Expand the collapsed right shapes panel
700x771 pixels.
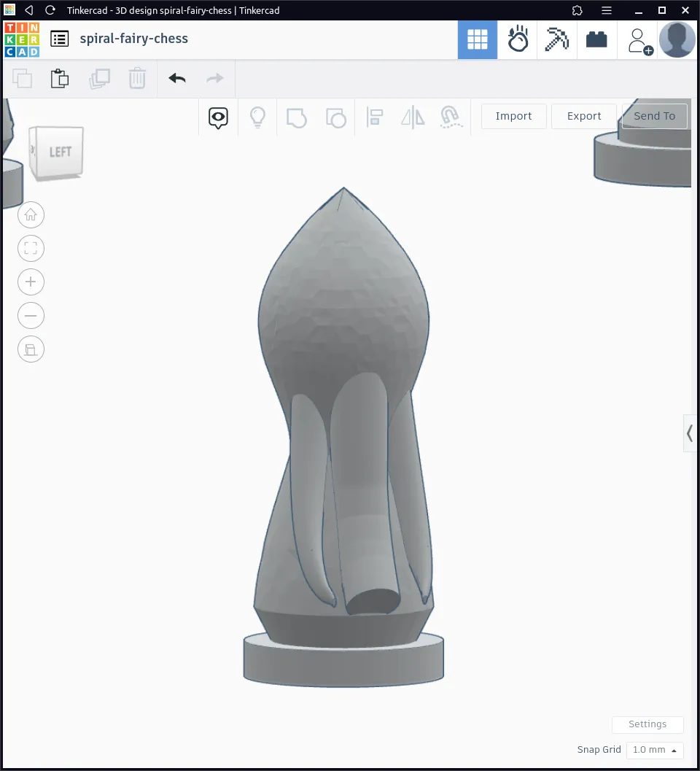pyautogui.click(x=689, y=433)
